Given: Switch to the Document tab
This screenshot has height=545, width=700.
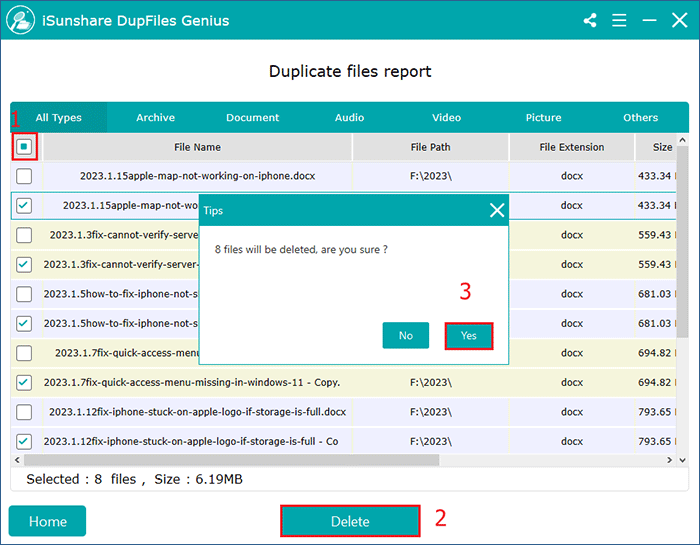Looking at the screenshot, I should point(252,117).
